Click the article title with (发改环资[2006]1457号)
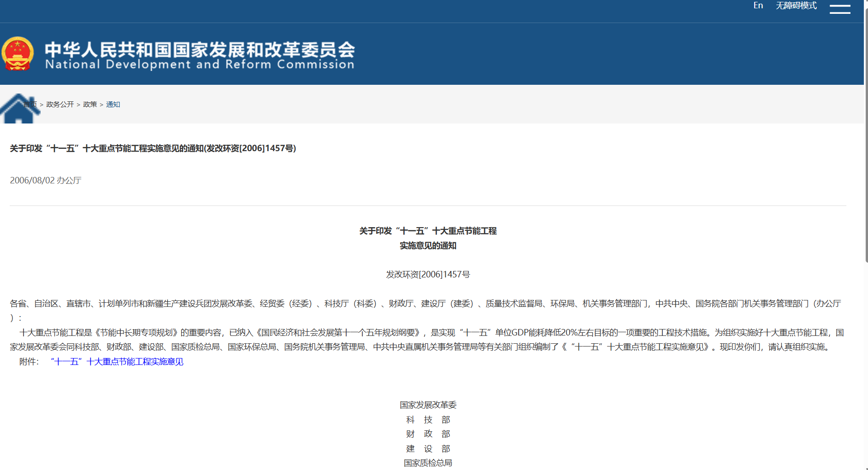Viewport: 868px width, 470px height. pyautogui.click(x=153, y=148)
